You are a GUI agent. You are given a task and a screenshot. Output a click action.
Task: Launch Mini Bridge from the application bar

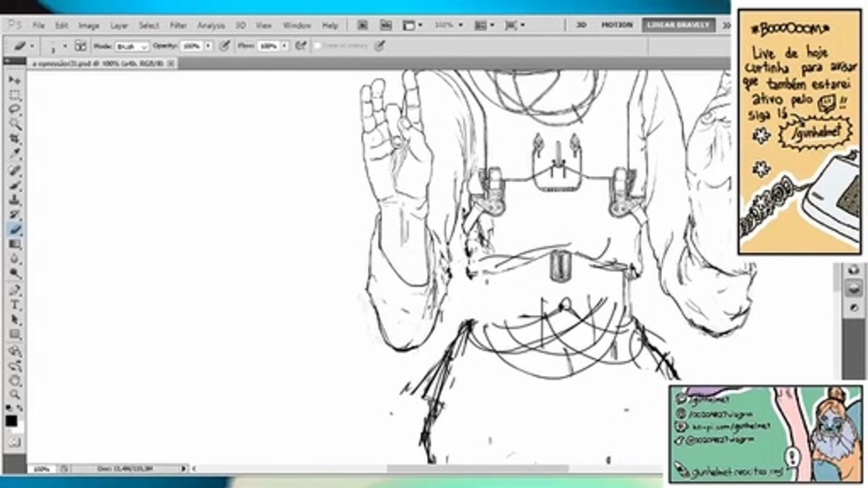pos(386,25)
